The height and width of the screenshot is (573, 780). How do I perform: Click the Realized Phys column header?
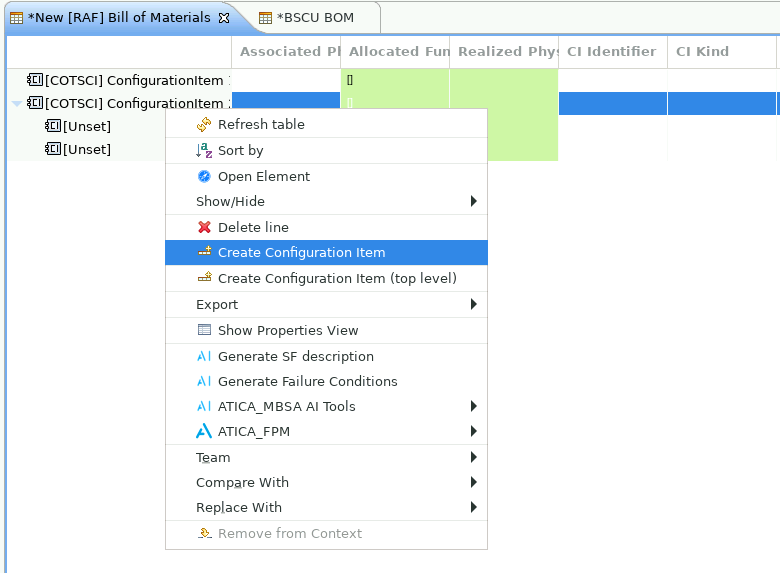coord(504,51)
